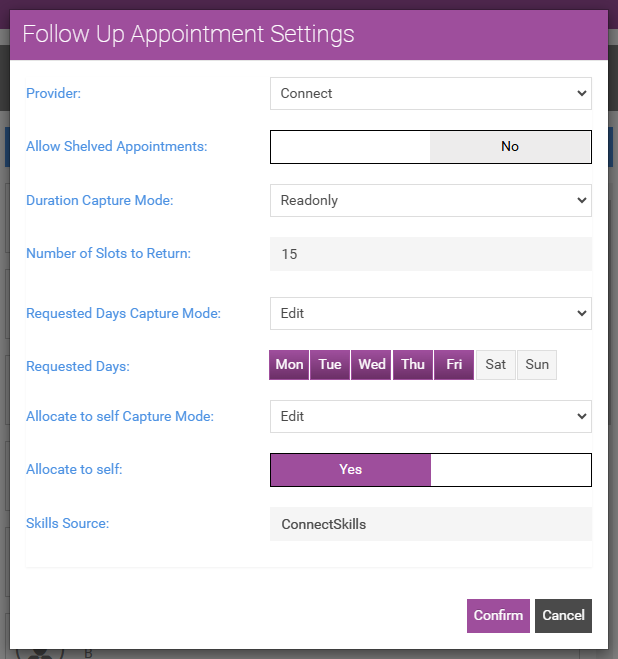Image resolution: width=618 pixels, height=659 pixels.
Task: Click Number of Slots to Return field
Action: (430, 254)
